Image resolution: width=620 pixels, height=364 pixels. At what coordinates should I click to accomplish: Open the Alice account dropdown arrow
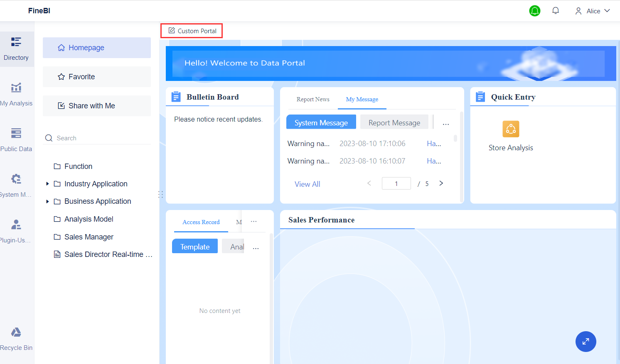[607, 11]
